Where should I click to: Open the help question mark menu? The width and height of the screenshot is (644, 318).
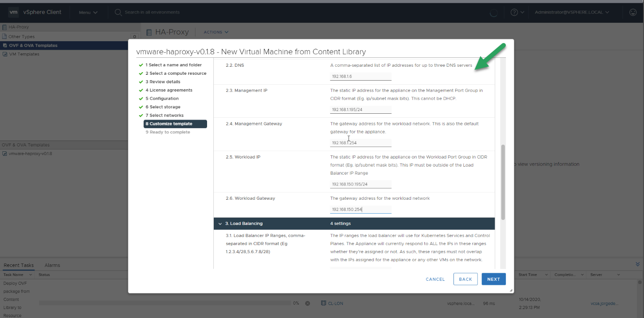(517, 13)
